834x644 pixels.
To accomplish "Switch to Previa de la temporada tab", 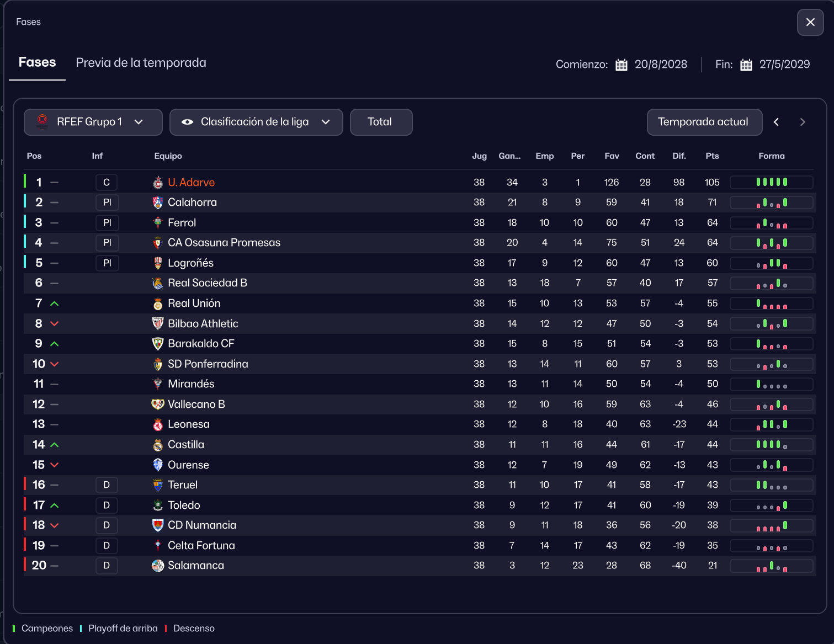I will [141, 63].
